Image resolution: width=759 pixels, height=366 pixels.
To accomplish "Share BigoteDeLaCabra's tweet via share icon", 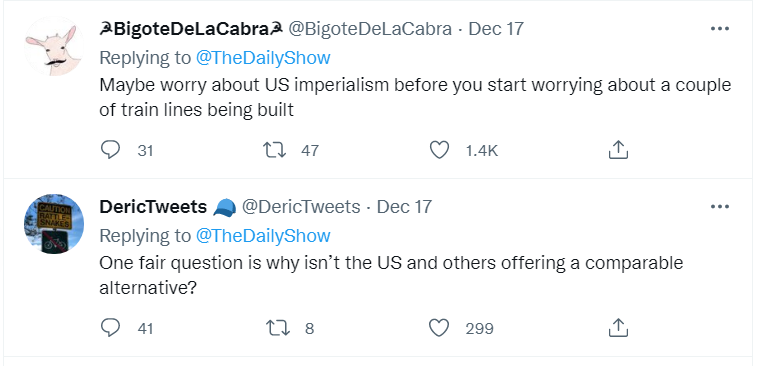I will click(618, 150).
